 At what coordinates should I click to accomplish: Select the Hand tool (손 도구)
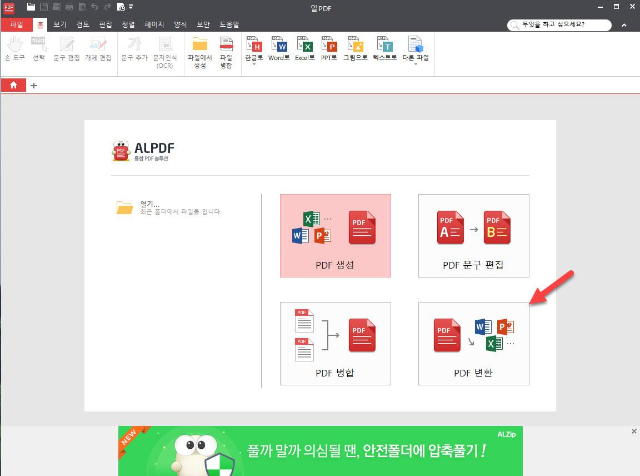pyautogui.click(x=15, y=49)
